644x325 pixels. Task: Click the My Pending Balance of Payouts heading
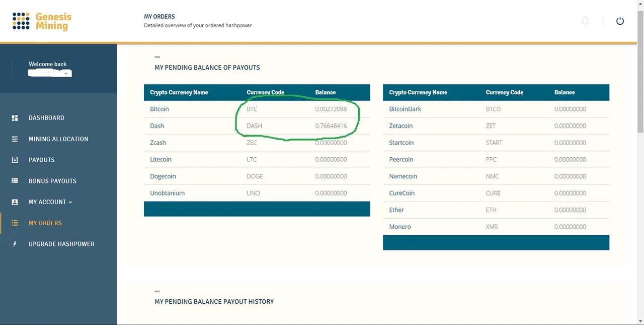pos(207,68)
